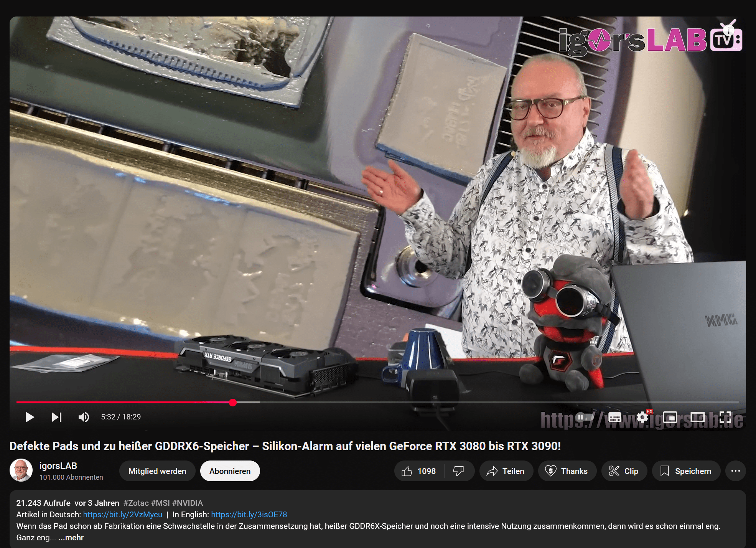756x548 pixels.
Task: Click the 21.243 Aufrufe view count
Action: [43, 503]
